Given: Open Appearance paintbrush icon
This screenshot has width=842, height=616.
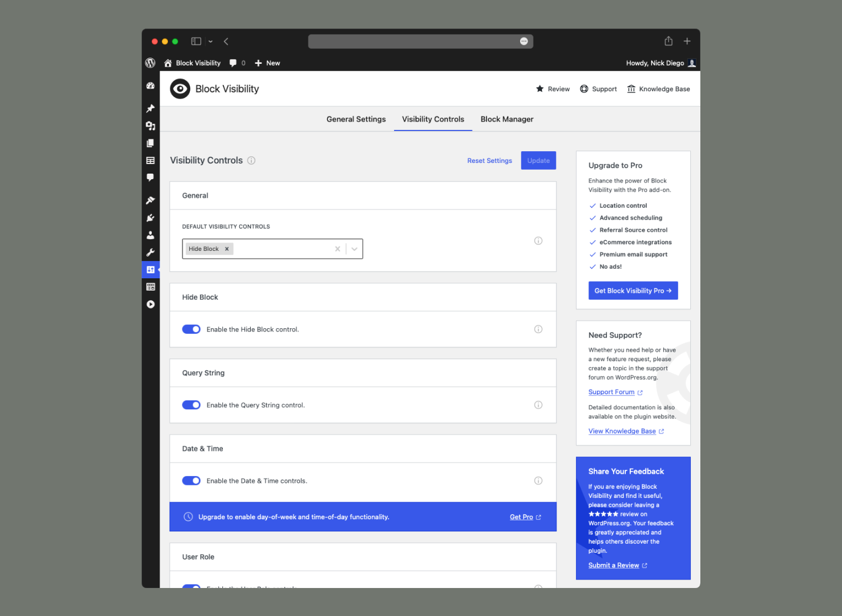Looking at the screenshot, I should [151, 200].
